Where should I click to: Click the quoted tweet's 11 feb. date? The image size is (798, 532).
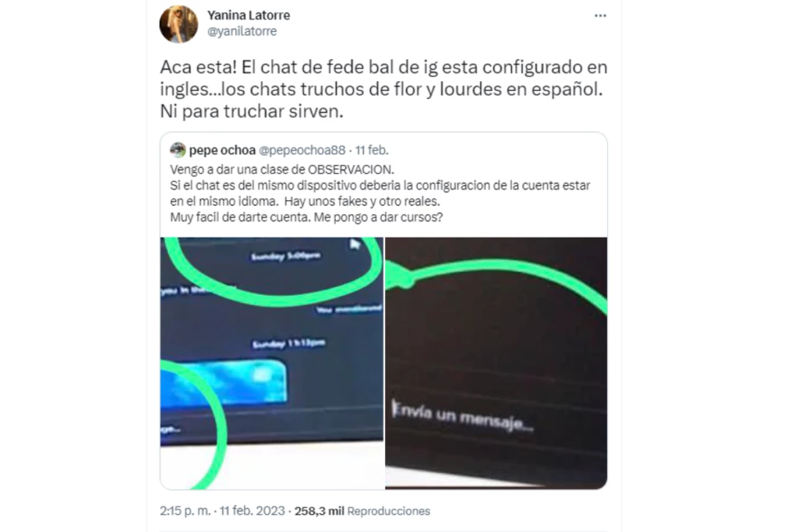[372, 150]
